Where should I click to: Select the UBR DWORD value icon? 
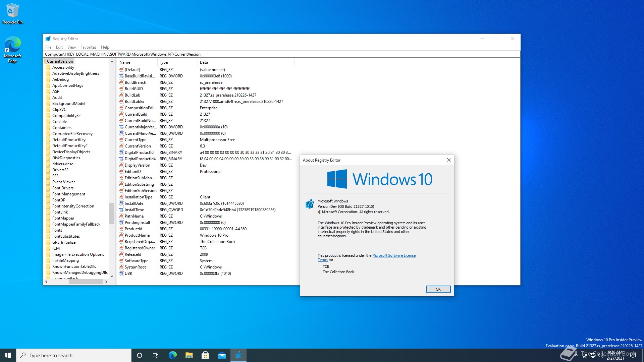(121, 274)
